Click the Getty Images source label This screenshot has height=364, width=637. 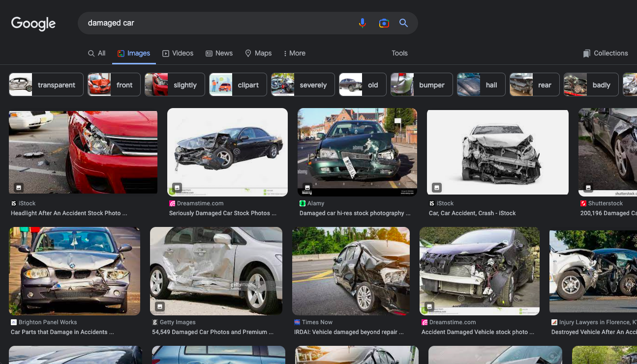(x=178, y=322)
